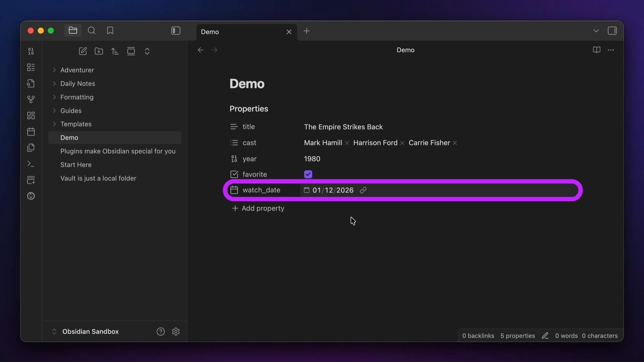Toggle the right sidebar
This screenshot has height=362, width=644.
click(x=612, y=31)
